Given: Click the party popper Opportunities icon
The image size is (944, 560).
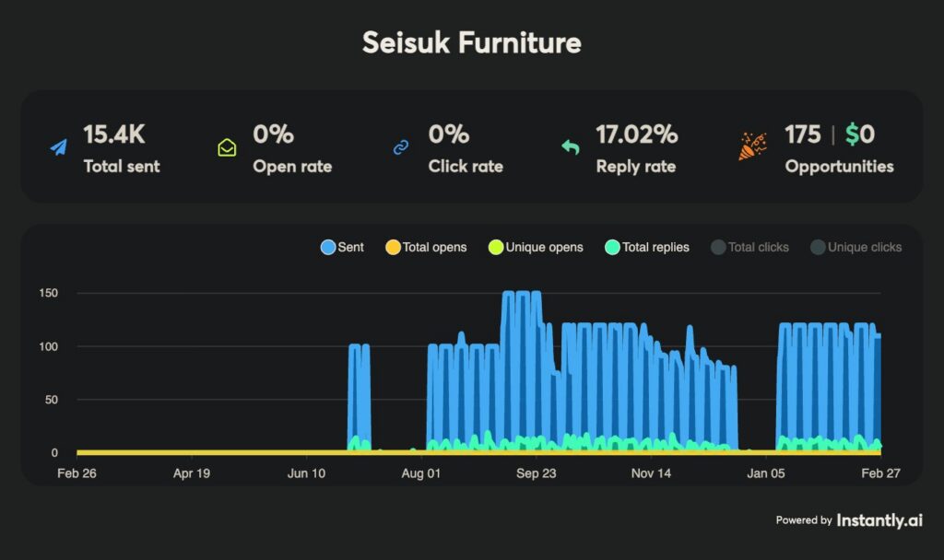Looking at the screenshot, I should tap(752, 146).
